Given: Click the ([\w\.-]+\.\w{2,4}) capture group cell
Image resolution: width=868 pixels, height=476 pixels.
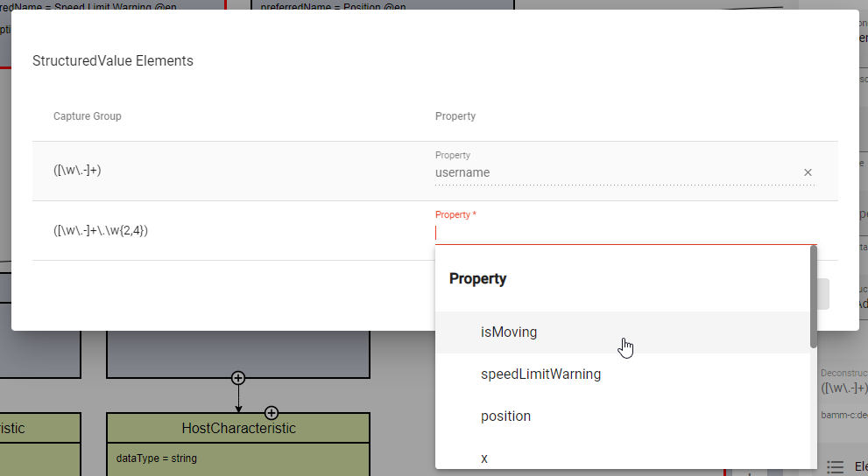Looking at the screenshot, I should (x=101, y=230).
